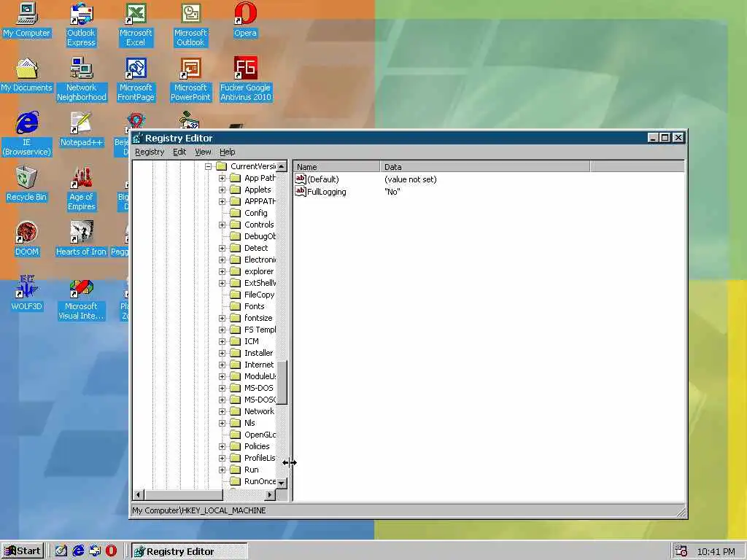The width and height of the screenshot is (747, 560).
Task: Select the Network registry key
Action: click(259, 411)
